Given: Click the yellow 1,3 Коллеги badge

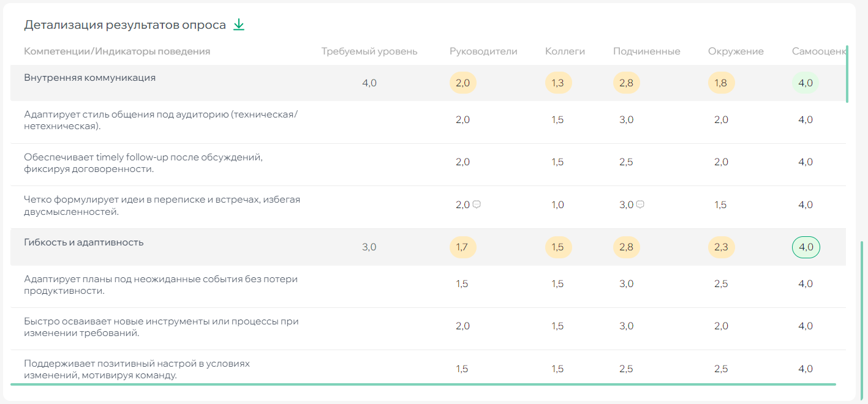Looking at the screenshot, I should point(558,82).
